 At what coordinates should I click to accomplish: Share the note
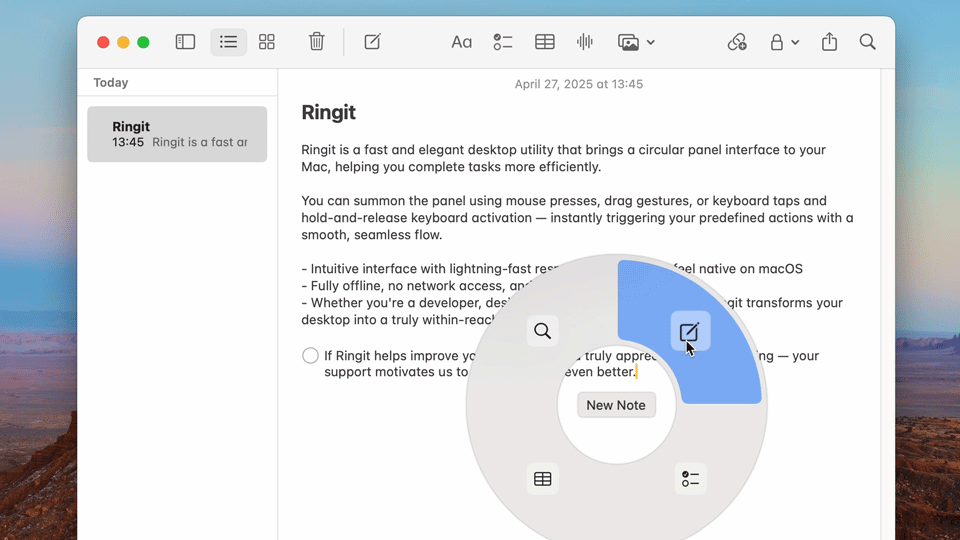click(829, 42)
